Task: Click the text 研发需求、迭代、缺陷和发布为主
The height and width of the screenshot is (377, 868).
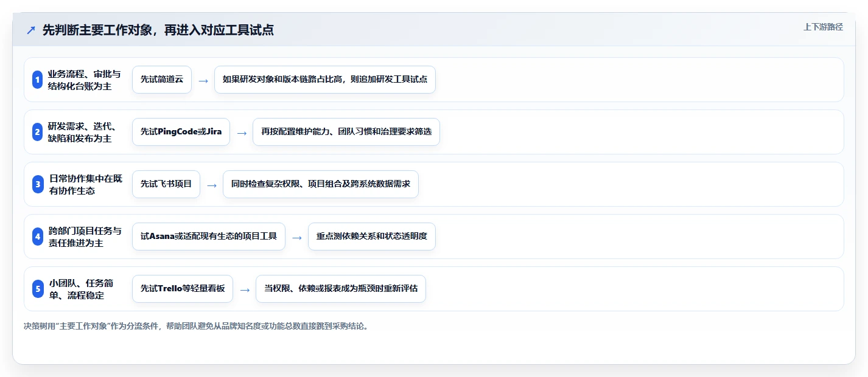Action: point(82,132)
